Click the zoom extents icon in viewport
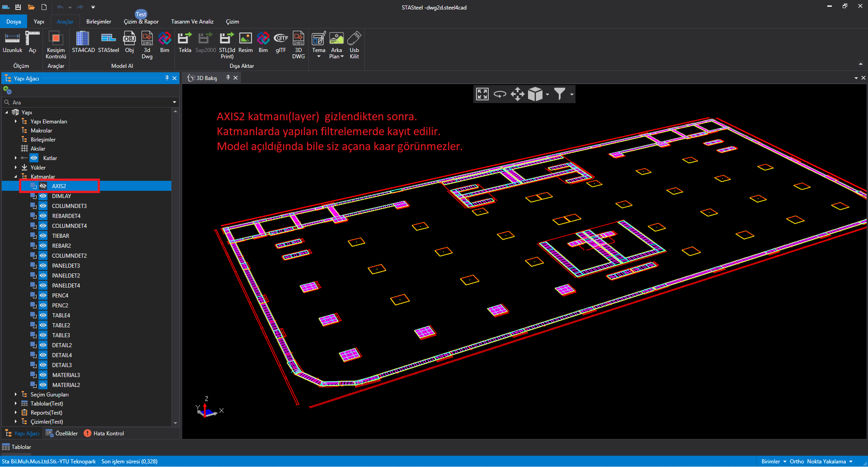Image resolution: width=868 pixels, height=467 pixels. coord(482,94)
